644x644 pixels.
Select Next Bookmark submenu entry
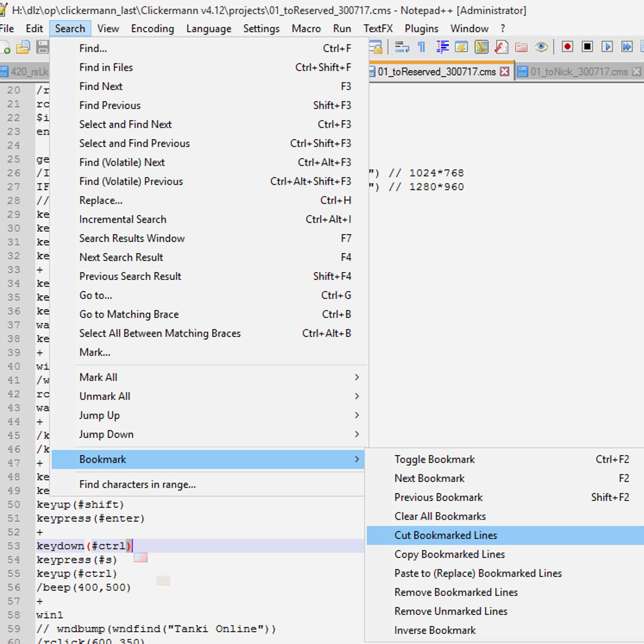tap(505, 478)
